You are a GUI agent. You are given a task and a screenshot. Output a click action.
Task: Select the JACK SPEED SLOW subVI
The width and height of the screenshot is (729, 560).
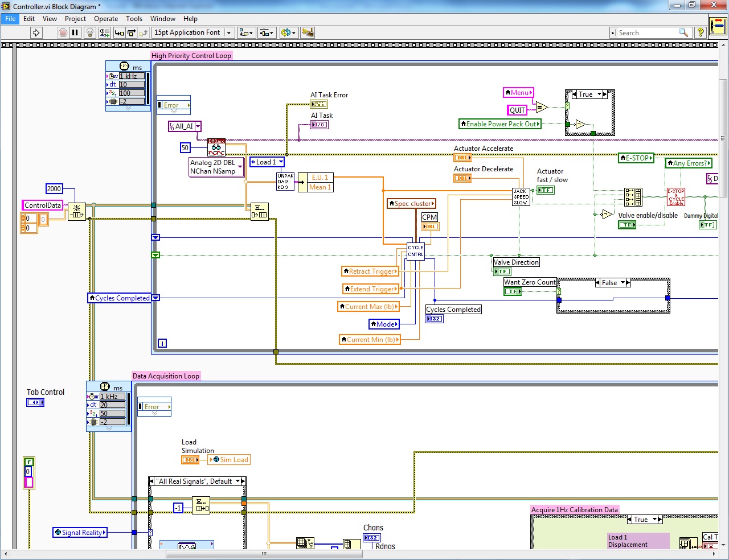[521, 197]
